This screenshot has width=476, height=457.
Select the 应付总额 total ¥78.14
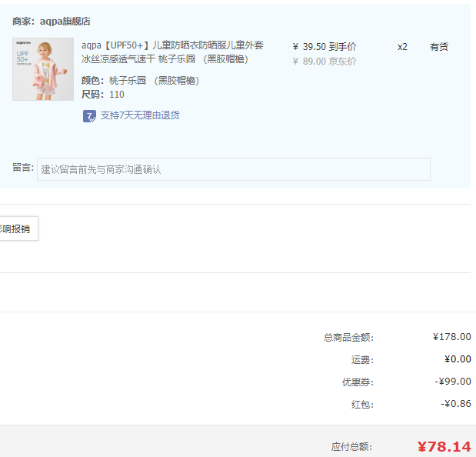(444, 447)
